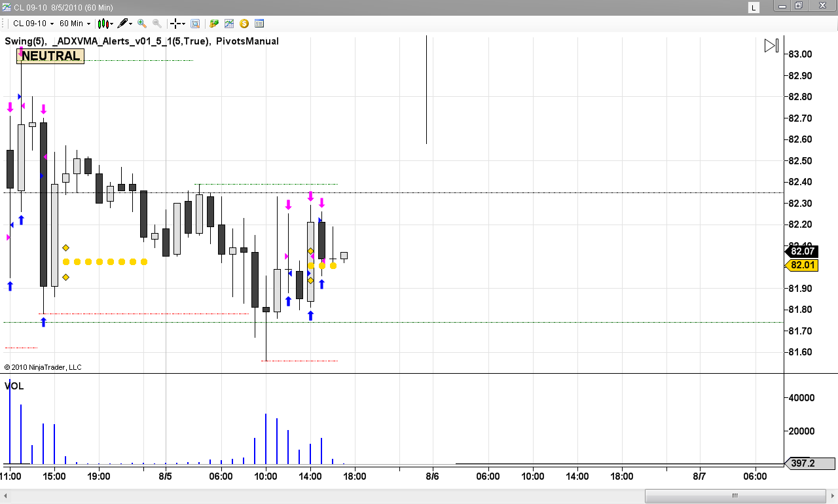Viewport: 838px width, 504px height.
Task: Click the zoom in magnifier
Action: pos(142,24)
